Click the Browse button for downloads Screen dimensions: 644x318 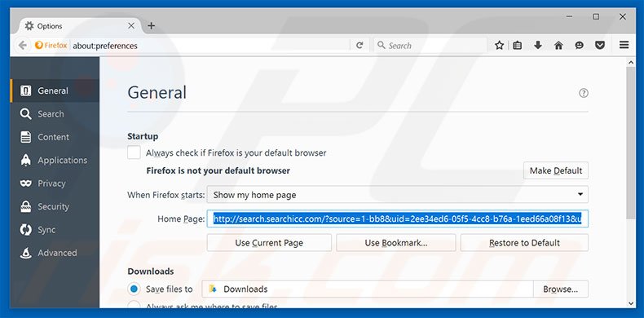coord(561,289)
